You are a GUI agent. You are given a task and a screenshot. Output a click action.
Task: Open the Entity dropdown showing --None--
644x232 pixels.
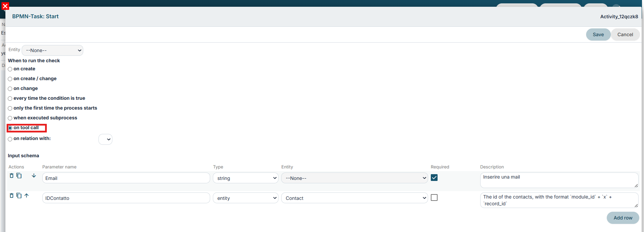pyautogui.click(x=52, y=50)
